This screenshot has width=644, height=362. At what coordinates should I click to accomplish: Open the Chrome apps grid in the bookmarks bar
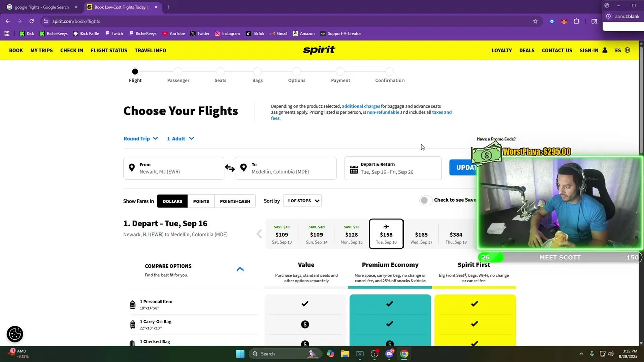point(7,34)
